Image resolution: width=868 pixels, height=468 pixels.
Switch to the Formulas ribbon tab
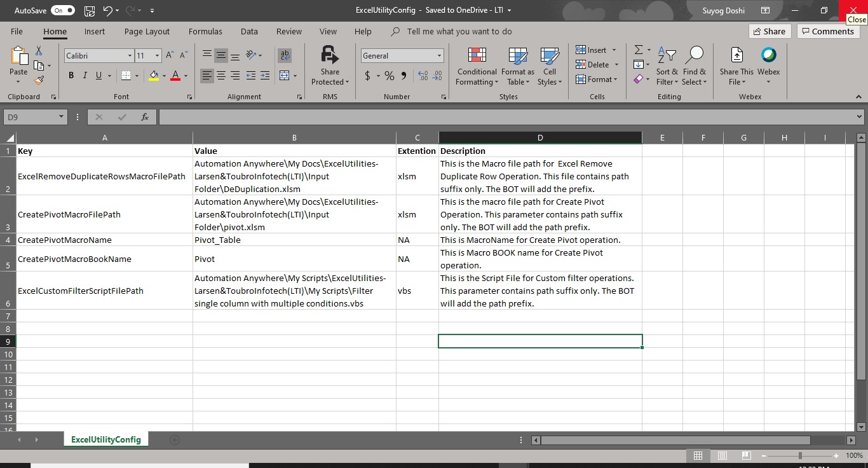[x=205, y=31]
